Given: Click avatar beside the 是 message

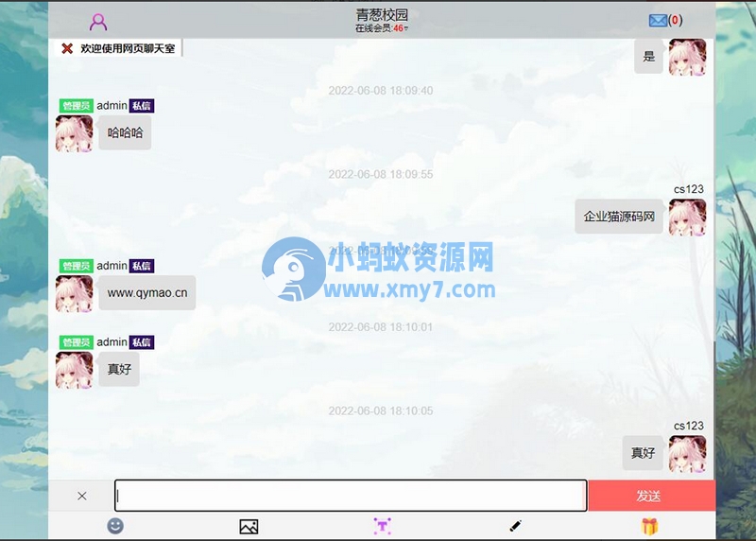Looking at the screenshot, I should tap(688, 57).
